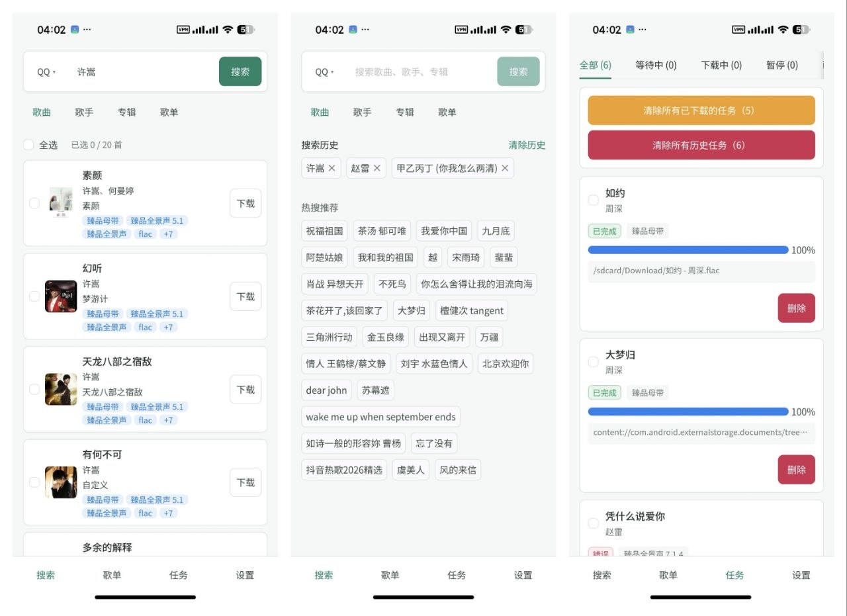Expand the +7 formats tag for 素颜
847x616 pixels.
168,234
